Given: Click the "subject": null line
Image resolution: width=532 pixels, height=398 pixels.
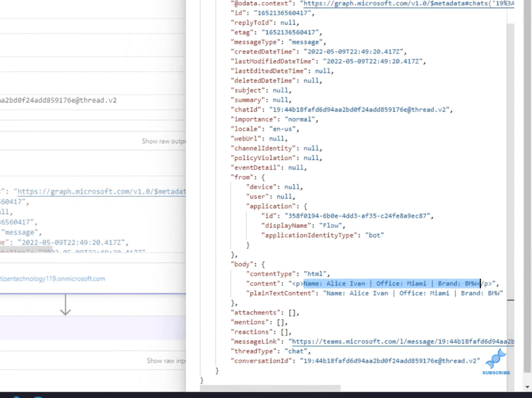Looking at the screenshot, I should [x=261, y=90].
